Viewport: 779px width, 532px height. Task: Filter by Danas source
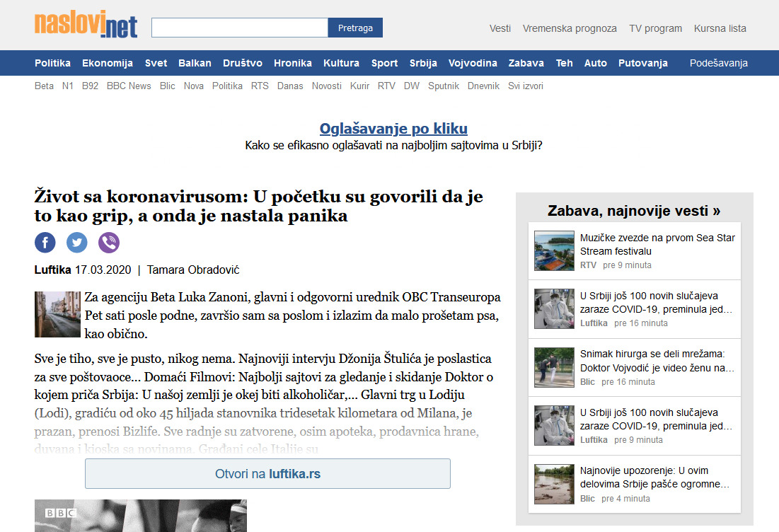pos(290,86)
